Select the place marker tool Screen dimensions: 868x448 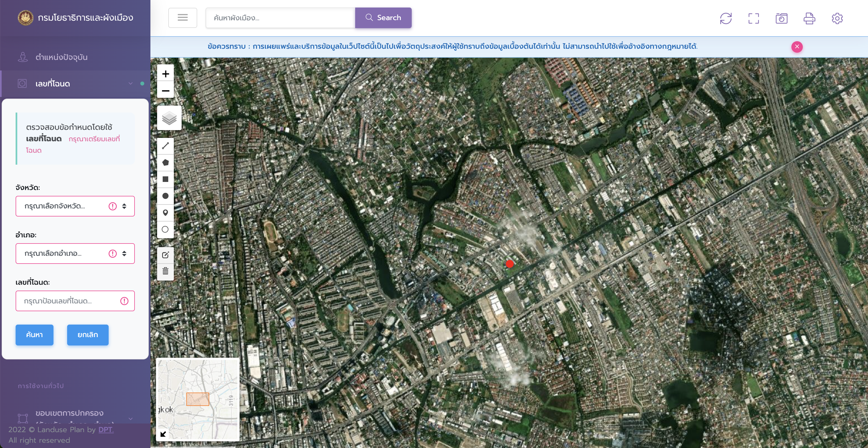(x=165, y=213)
